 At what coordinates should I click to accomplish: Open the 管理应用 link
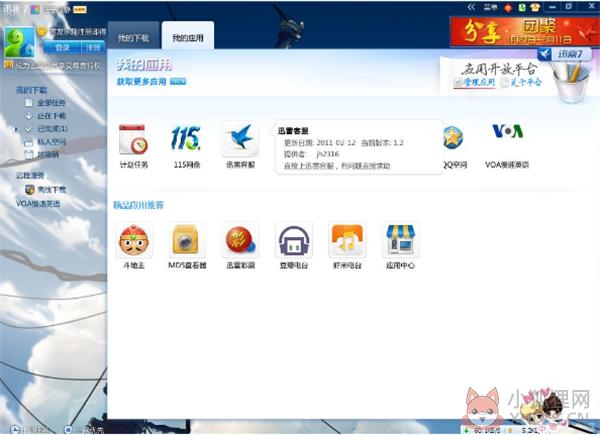point(474,82)
